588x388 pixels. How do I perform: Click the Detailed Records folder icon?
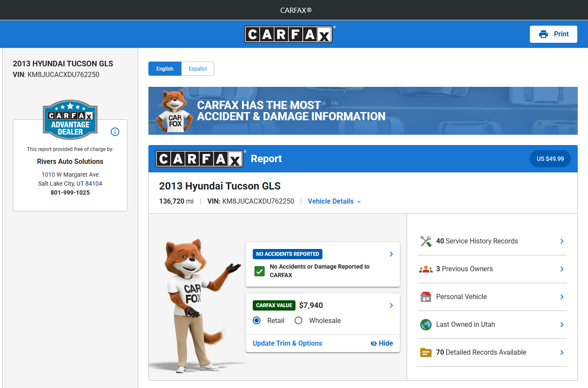pyautogui.click(x=426, y=352)
